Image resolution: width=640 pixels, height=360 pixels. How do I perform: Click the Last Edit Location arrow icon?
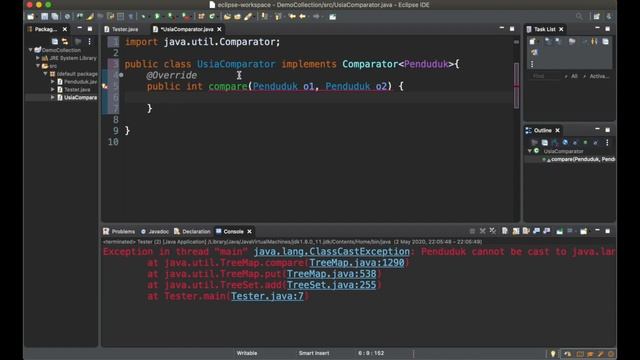point(292,17)
